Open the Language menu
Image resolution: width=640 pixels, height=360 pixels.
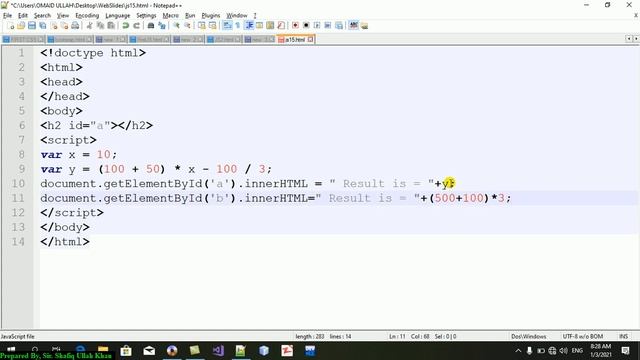tap(118, 16)
